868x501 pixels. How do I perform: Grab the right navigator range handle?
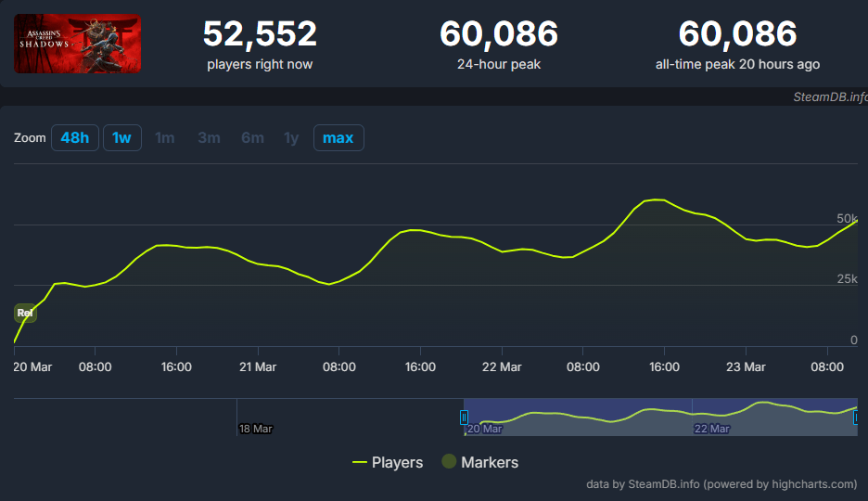point(857,417)
